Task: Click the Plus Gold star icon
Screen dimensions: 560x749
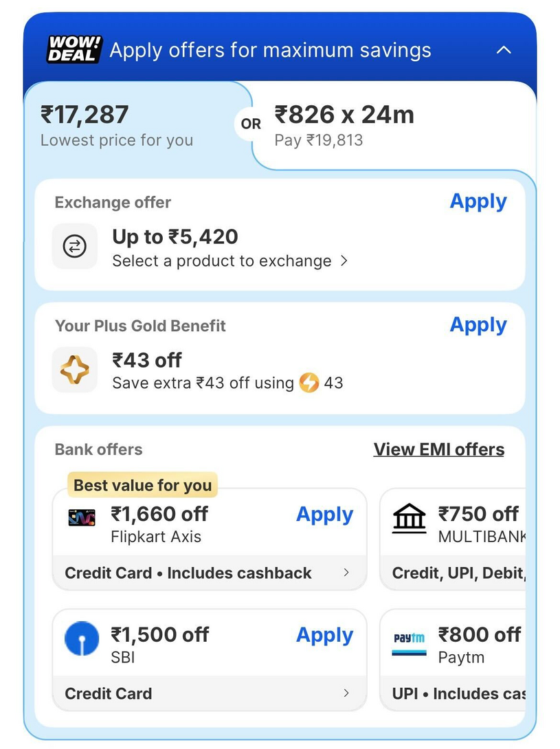Action: click(x=74, y=370)
